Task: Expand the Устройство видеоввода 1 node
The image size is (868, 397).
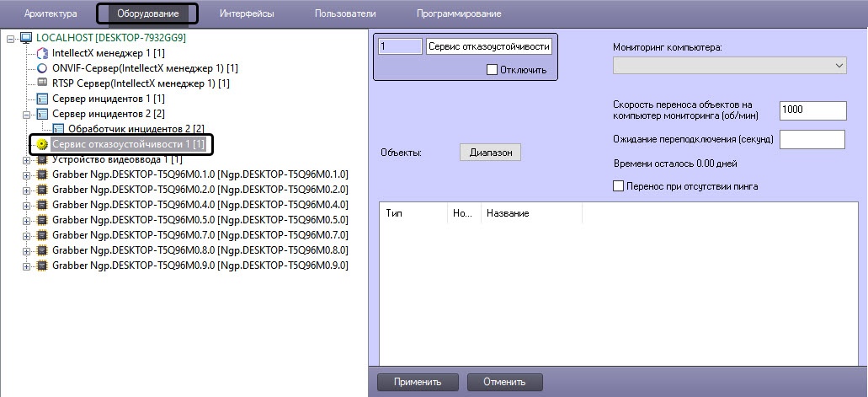Action: (27, 159)
